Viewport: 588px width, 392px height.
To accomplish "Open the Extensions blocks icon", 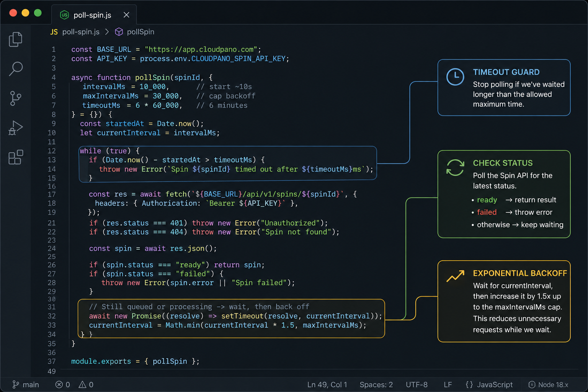I will [x=16, y=157].
